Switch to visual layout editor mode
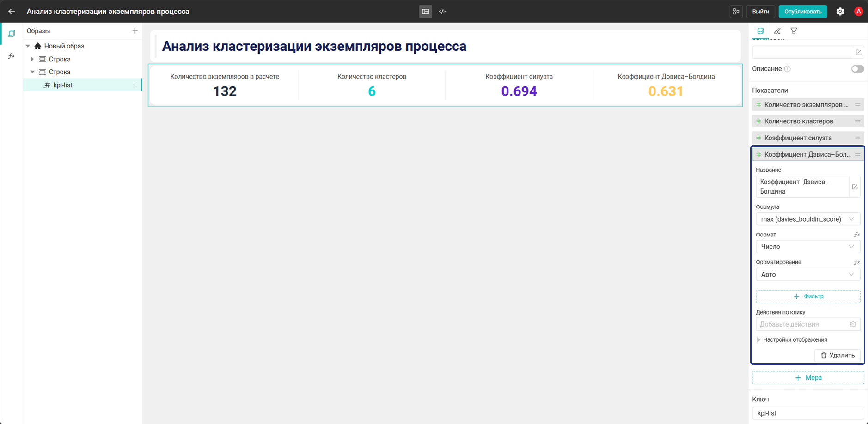 (426, 12)
